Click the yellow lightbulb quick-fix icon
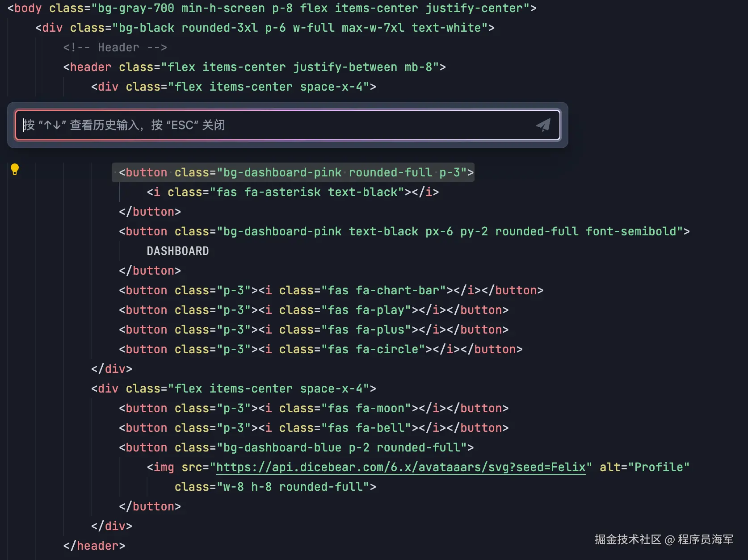The height and width of the screenshot is (560, 748). click(x=15, y=169)
